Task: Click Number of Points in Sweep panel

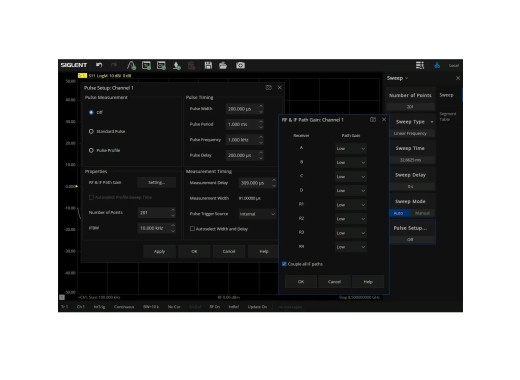Action: pyautogui.click(x=410, y=100)
